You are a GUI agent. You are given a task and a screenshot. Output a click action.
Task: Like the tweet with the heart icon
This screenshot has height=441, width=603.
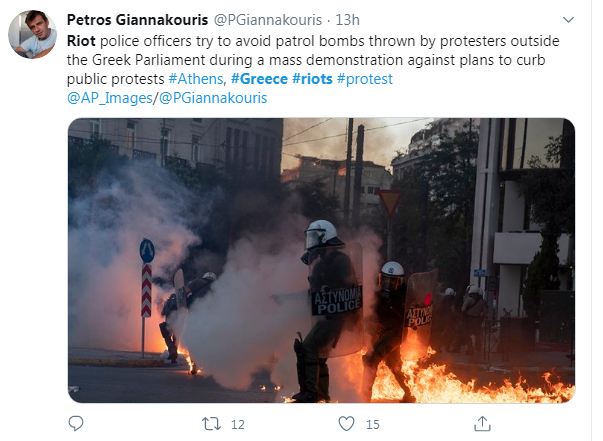coord(346,424)
